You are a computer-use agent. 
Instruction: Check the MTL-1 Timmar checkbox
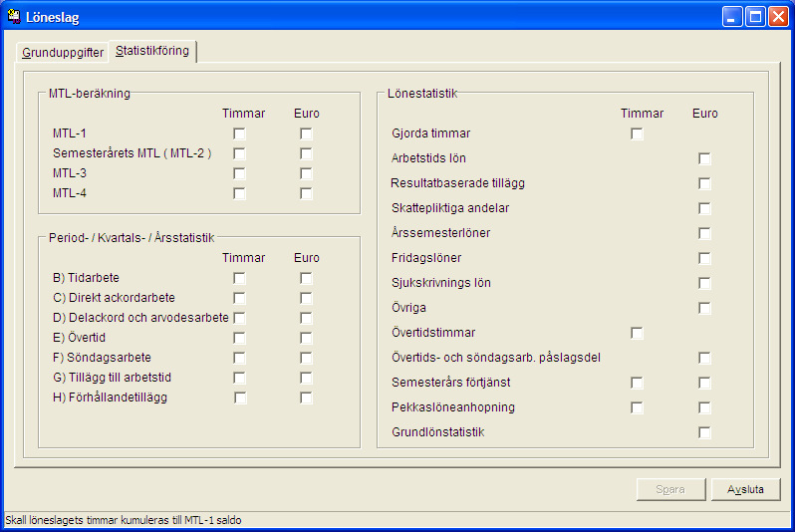coord(239,133)
